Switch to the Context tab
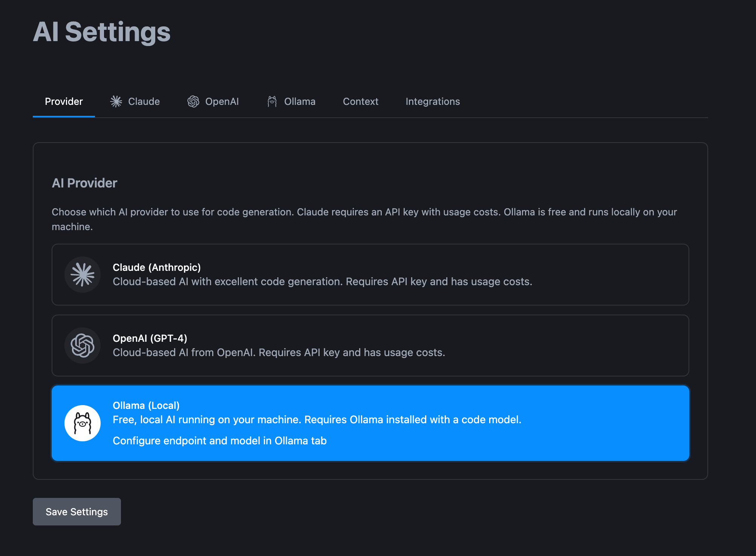Viewport: 756px width, 556px height. coord(360,101)
